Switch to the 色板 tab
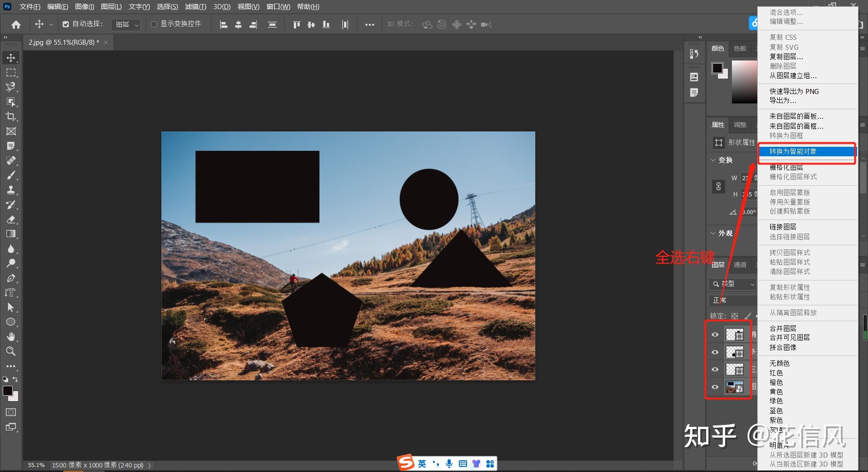This screenshot has height=472, width=868. coord(740,48)
